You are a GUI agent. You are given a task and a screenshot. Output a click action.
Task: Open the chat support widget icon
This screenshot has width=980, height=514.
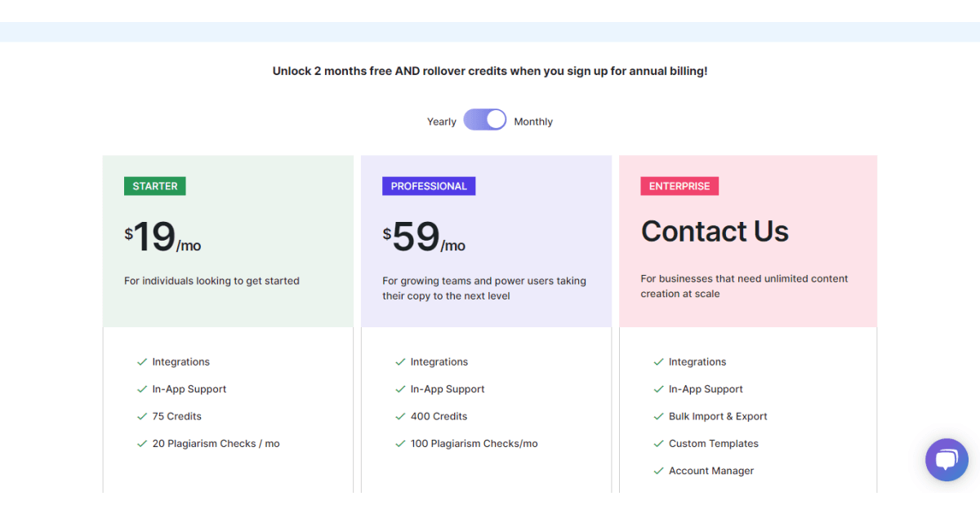[947, 459]
